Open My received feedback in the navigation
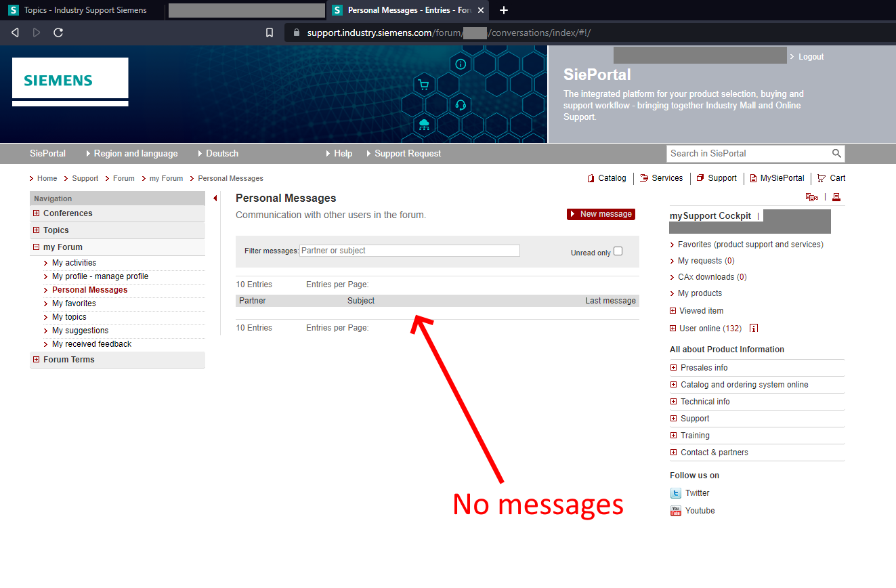The image size is (896, 588). tap(91, 344)
